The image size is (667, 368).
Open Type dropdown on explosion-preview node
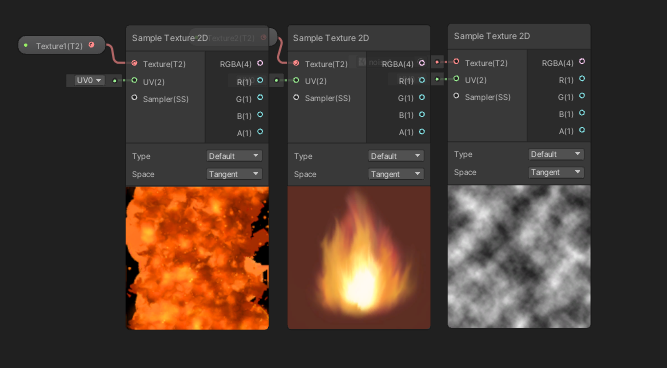tap(234, 156)
